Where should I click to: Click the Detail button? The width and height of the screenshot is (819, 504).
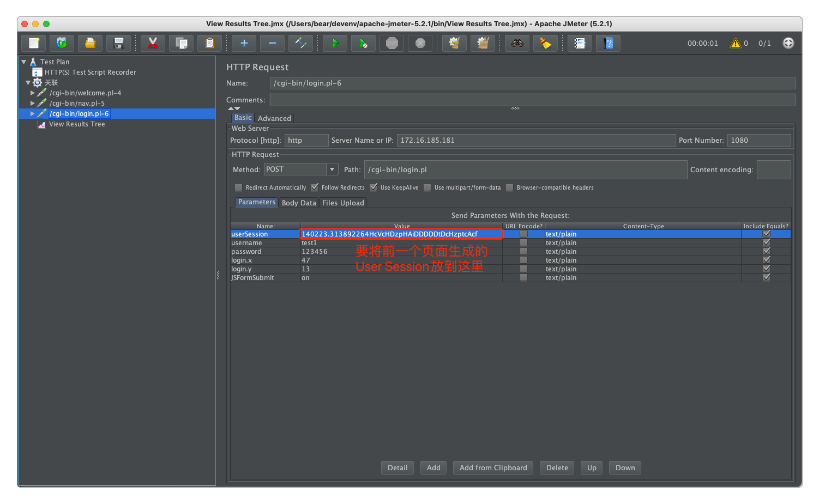[398, 467]
